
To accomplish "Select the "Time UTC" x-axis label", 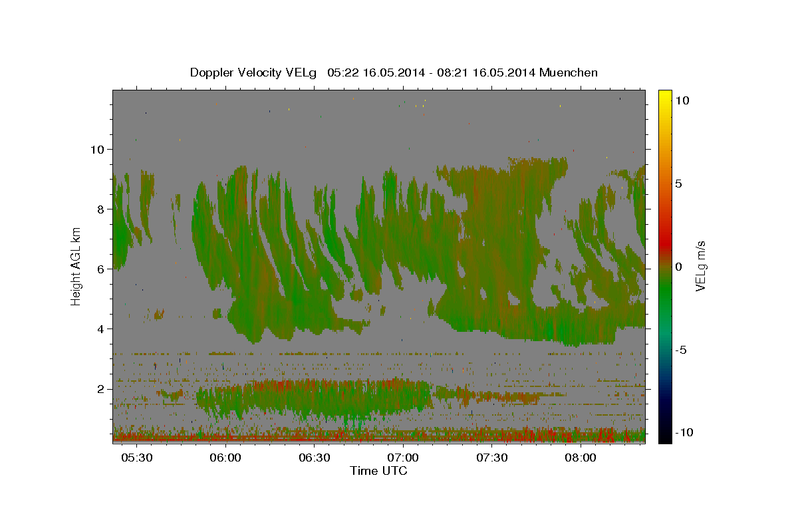I will pos(378,471).
